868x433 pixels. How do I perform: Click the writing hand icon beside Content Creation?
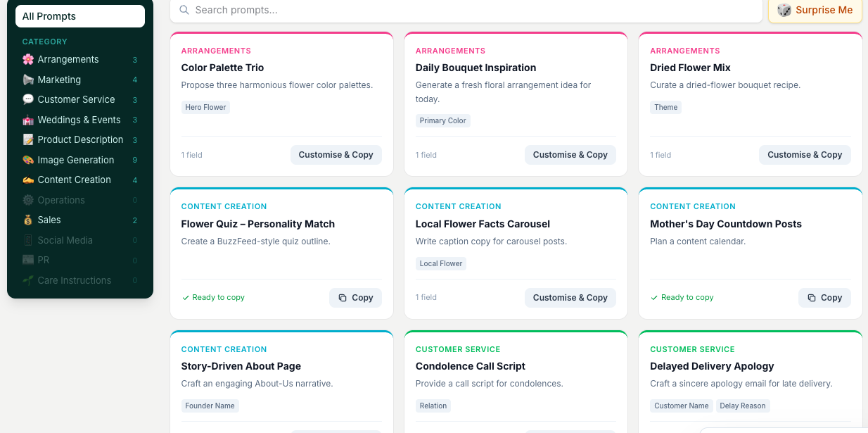[x=28, y=180]
